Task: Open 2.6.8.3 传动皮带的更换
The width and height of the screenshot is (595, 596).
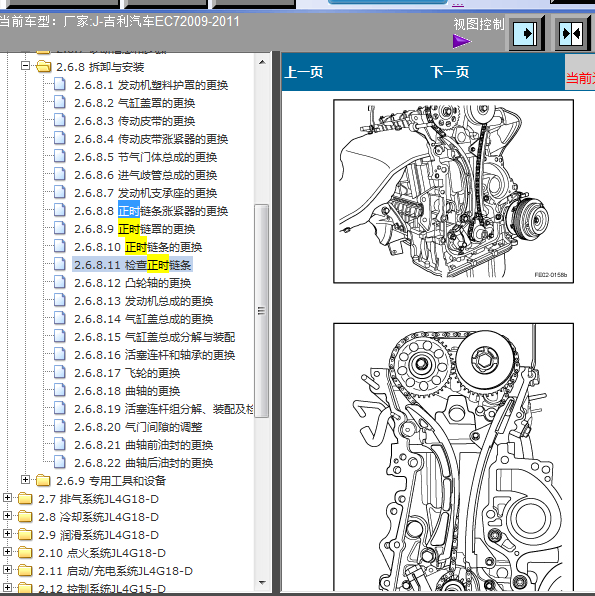Action: point(134,121)
